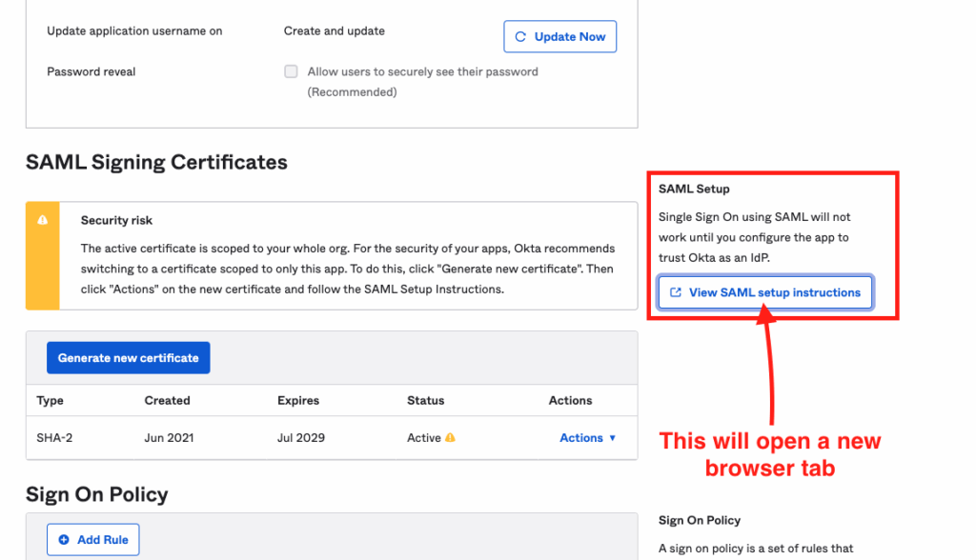Click Generate new certificate

click(128, 357)
